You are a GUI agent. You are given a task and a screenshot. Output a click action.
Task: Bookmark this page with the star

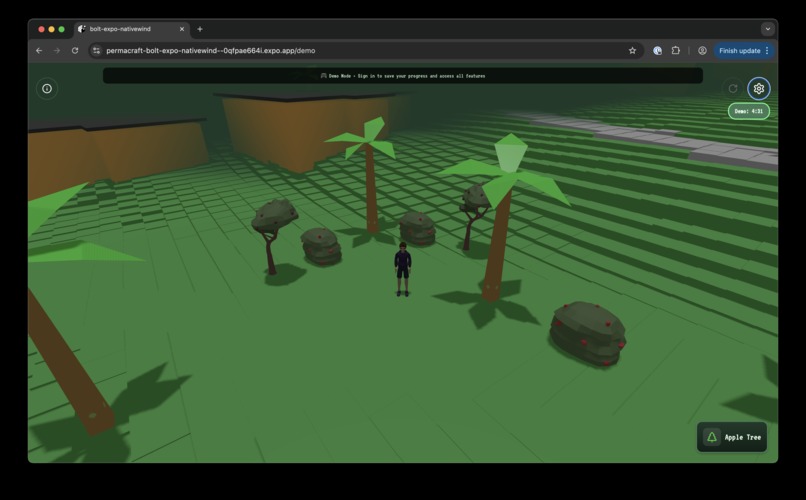coord(632,51)
